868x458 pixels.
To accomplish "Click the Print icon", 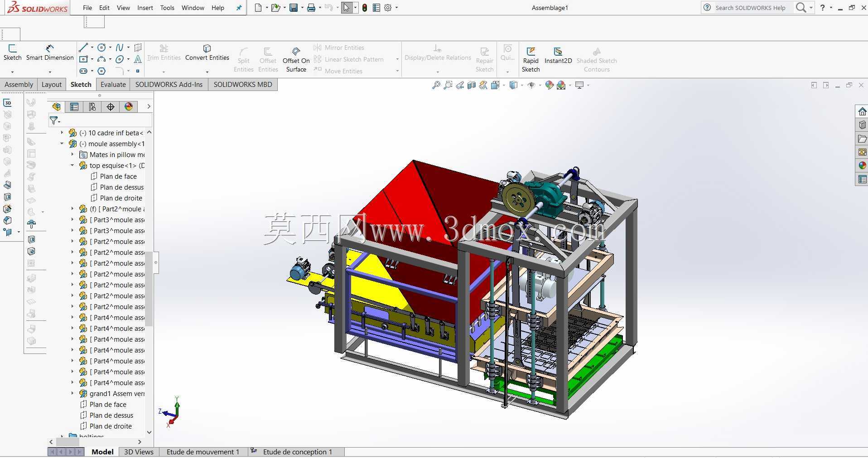I will point(311,8).
